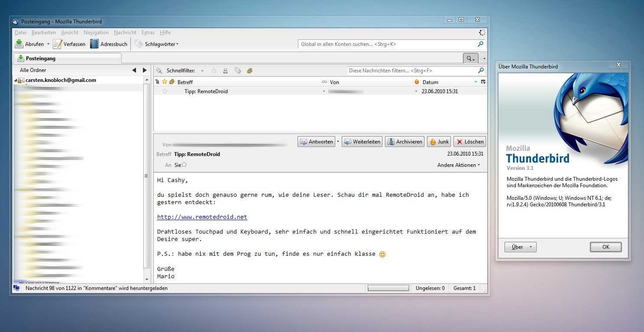Open the Ansicht menu
The image size is (644, 332).
70,33
